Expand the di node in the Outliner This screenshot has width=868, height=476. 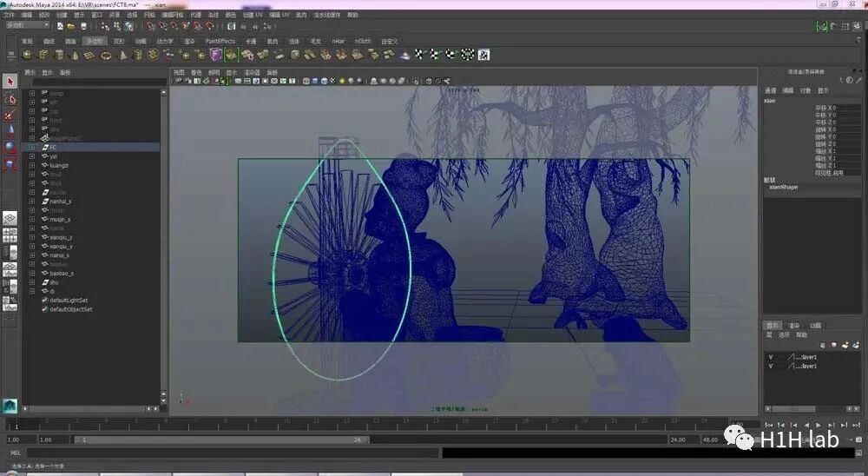pos(31,291)
